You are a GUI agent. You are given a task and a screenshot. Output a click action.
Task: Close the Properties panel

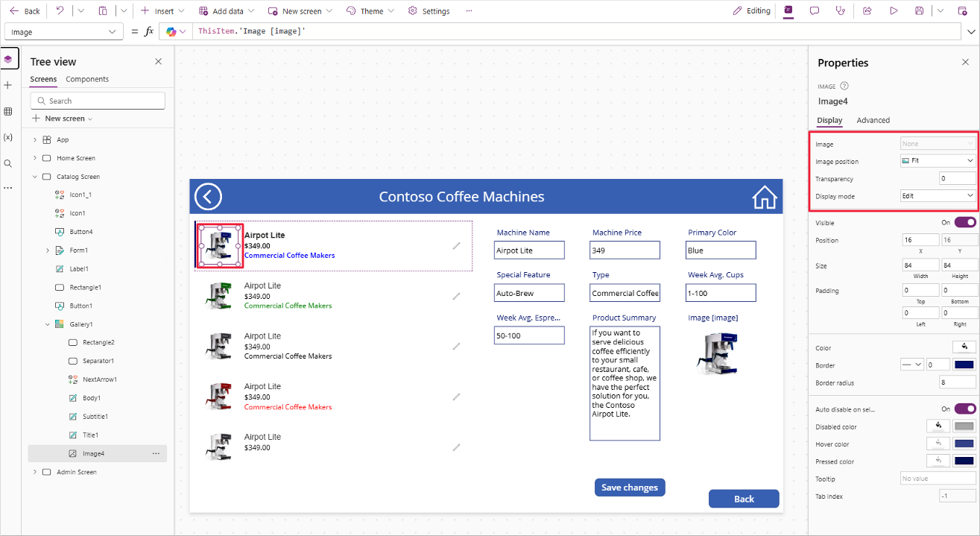[965, 62]
